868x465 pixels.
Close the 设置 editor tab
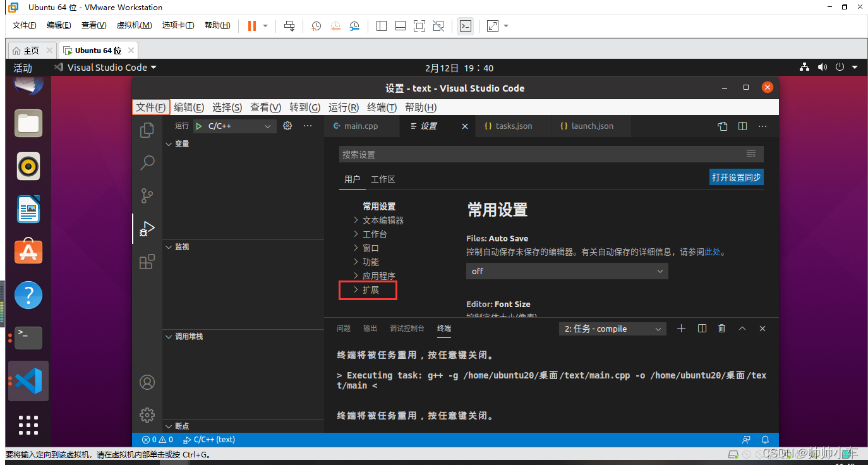[465, 126]
